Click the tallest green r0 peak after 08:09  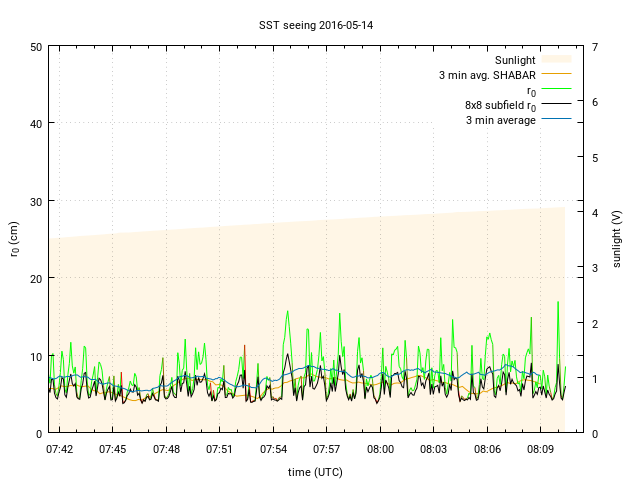(558, 303)
